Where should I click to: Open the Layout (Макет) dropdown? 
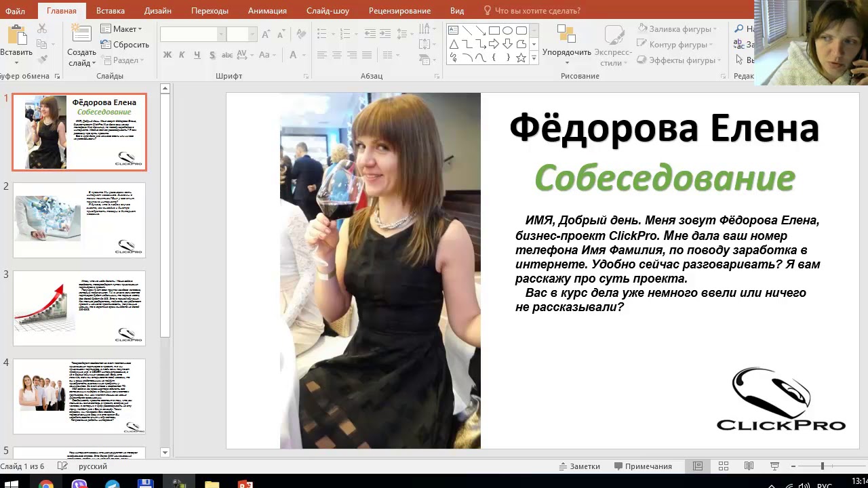121,28
